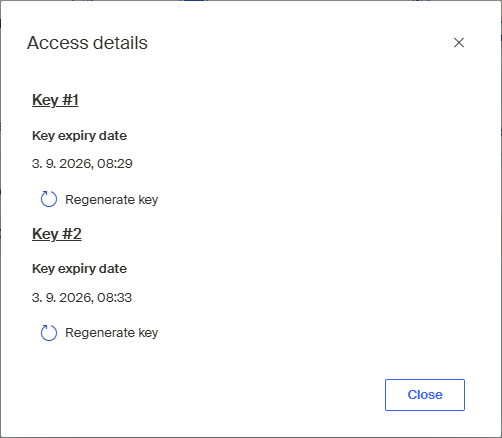The height and width of the screenshot is (438, 502).
Task: Click the day '3.' in Key #2's expiry date
Action: pos(37,298)
